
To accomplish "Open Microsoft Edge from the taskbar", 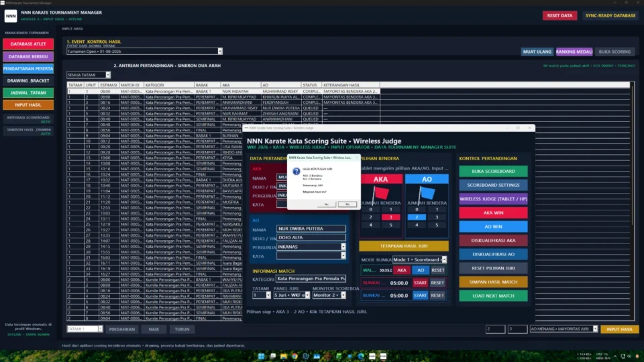I will tap(361, 356).
